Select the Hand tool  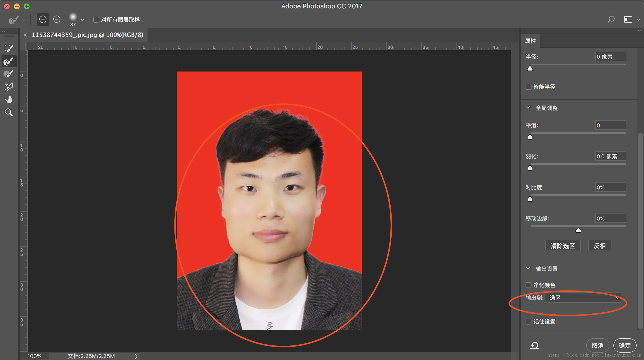[x=9, y=100]
